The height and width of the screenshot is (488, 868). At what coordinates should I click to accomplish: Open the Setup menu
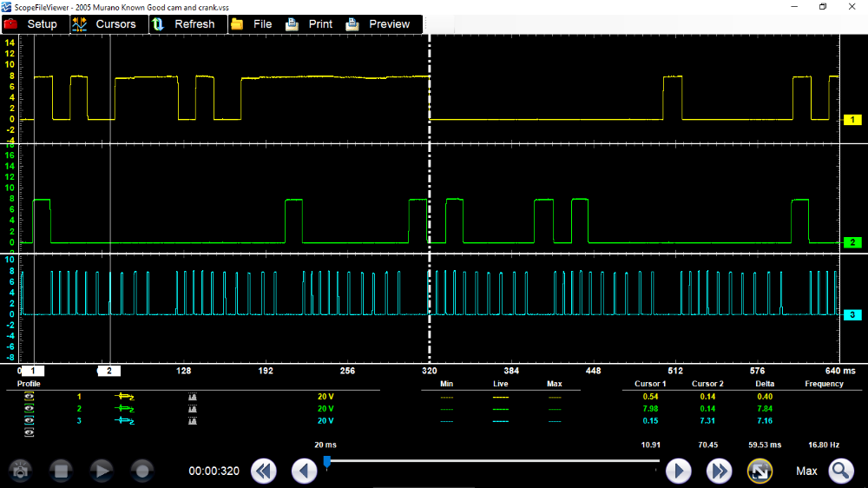(32, 24)
